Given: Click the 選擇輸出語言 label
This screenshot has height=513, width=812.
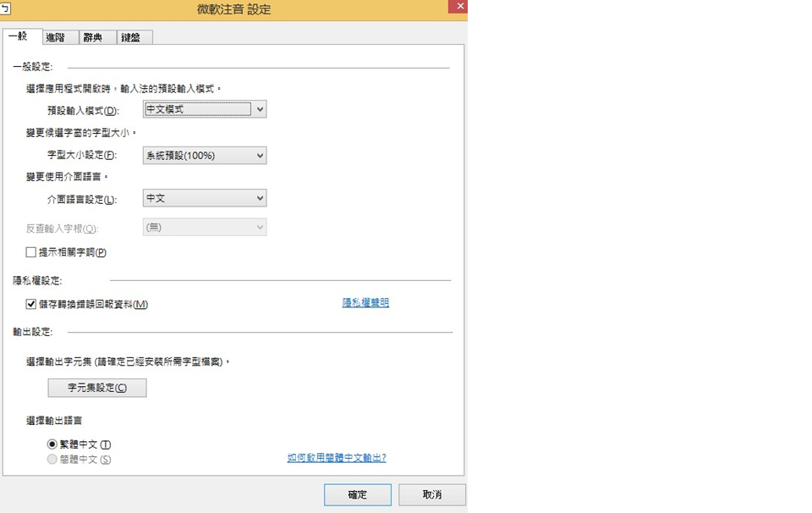Looking at the screenshot, I should click(x=54, y=420).
